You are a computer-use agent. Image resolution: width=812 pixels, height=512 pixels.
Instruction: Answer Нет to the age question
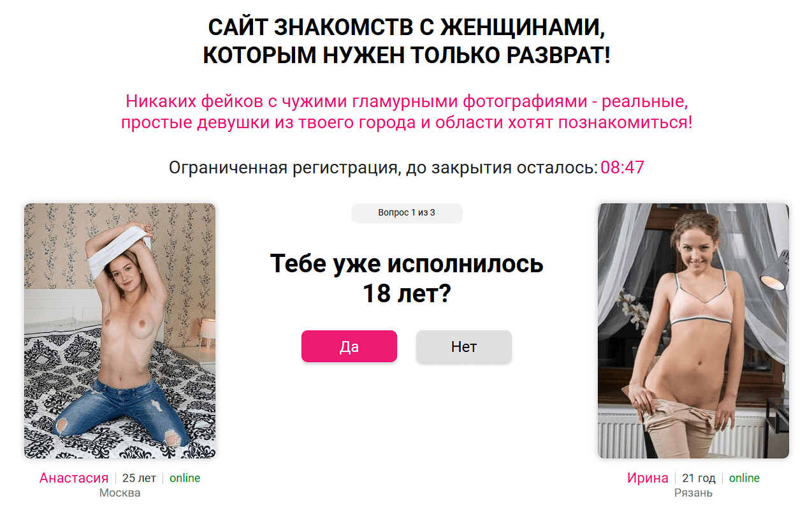coord(463,346)
